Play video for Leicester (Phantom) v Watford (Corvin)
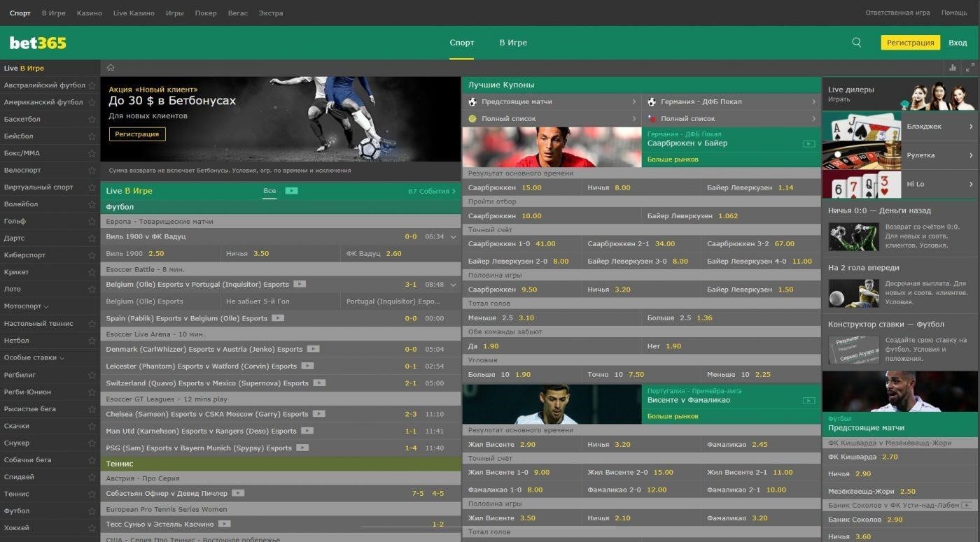980x542 pixels. [x=307, y=366]
